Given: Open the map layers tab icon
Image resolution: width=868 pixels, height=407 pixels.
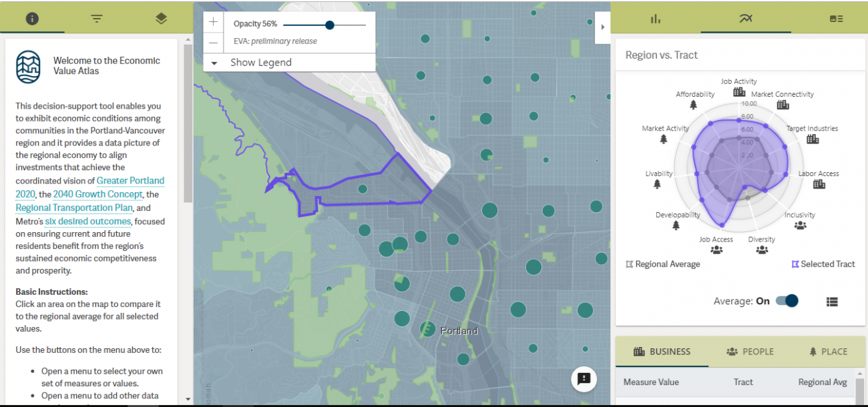Looking at the screenshot, I should tap(161, 19).
